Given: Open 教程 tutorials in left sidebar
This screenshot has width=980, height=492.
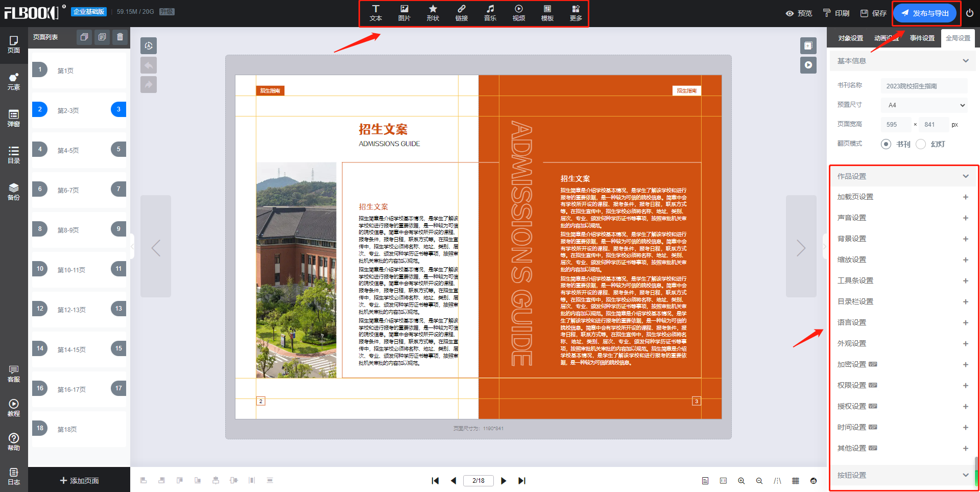Looking at the screenshot, I should (x=14, y=408).
